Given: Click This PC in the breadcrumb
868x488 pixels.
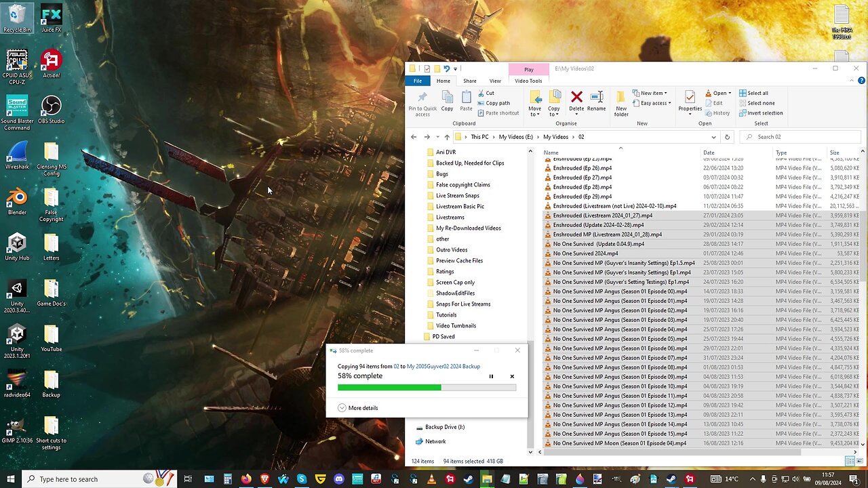Looking at the screenshot, I should (x=480, y=137).
